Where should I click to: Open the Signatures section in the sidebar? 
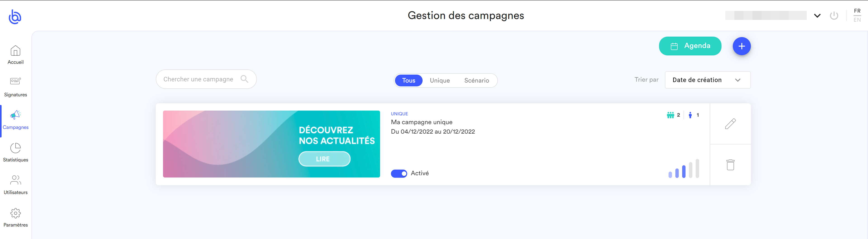[16, 87]
